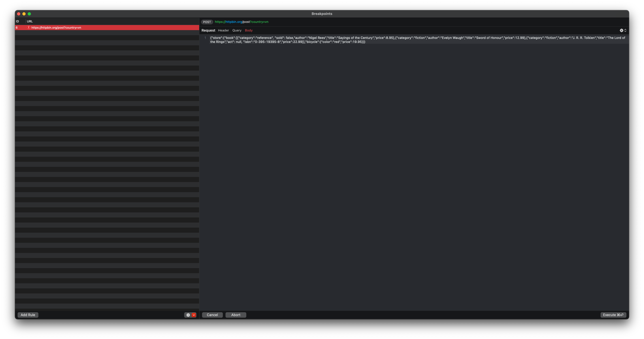This screenshot has width=644, height=339.
Task: Click the macOS green full-screen button
Action: point(29,14)
